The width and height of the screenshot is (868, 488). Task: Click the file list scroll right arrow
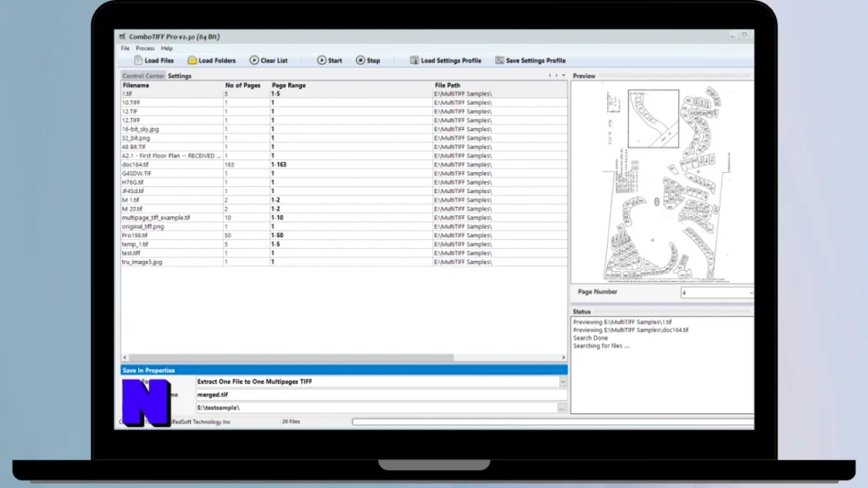click(564, 358)
